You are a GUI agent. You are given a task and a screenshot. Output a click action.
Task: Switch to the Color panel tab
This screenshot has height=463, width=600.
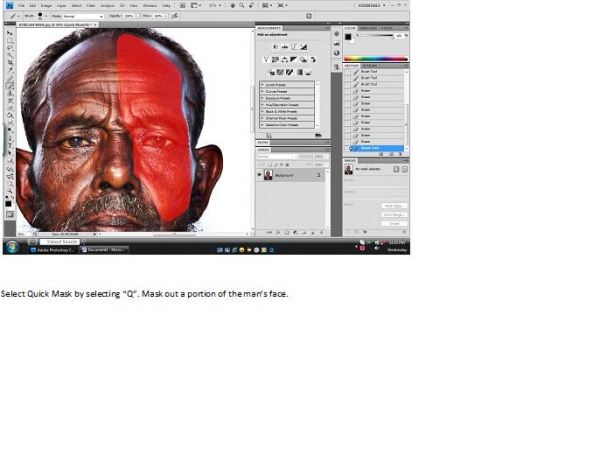point(350,28)
